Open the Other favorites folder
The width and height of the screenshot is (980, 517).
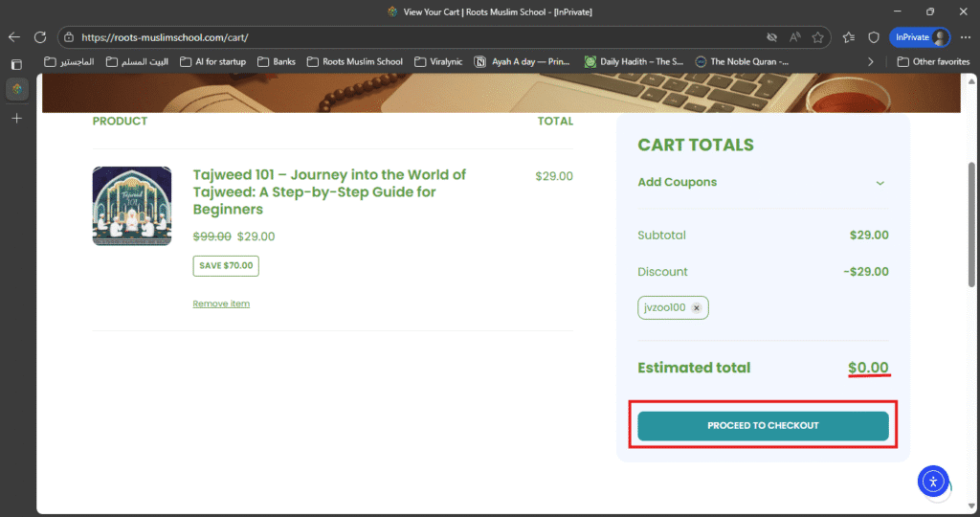click(933, 62)
